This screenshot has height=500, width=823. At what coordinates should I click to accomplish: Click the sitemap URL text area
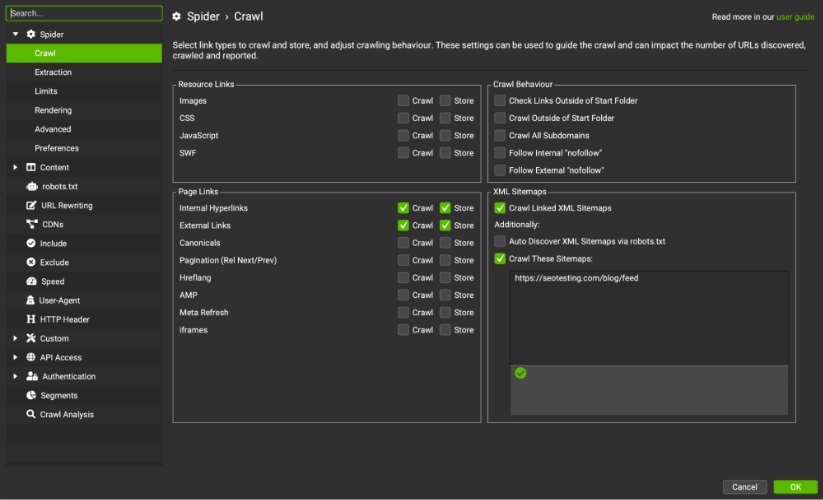click(648, 316)
